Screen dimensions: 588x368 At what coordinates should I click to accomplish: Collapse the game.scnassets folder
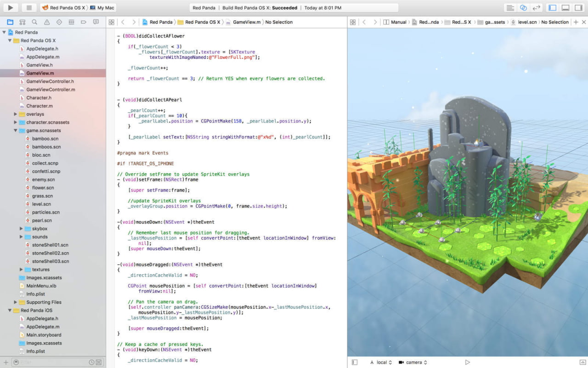(16, 130)
